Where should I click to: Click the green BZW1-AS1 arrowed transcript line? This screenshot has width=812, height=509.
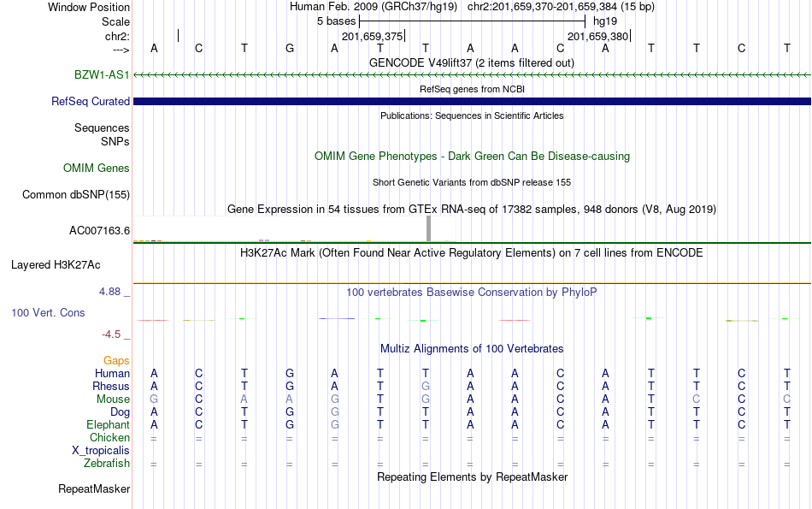coord(473,75)
